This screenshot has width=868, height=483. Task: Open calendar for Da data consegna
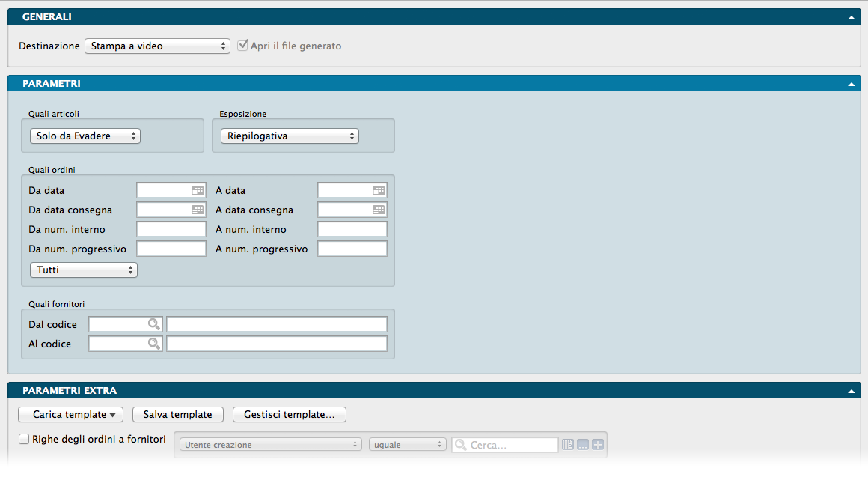click(198, 210)
